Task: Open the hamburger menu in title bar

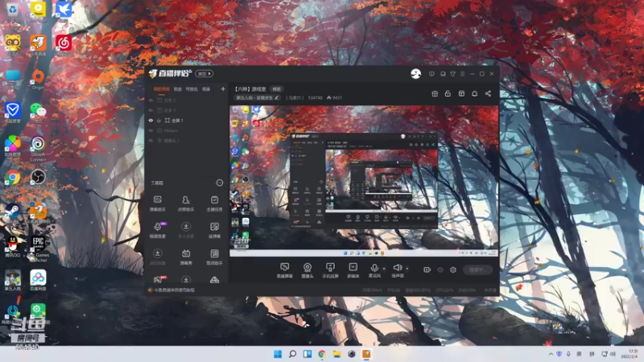Action: tap(462, 74)
